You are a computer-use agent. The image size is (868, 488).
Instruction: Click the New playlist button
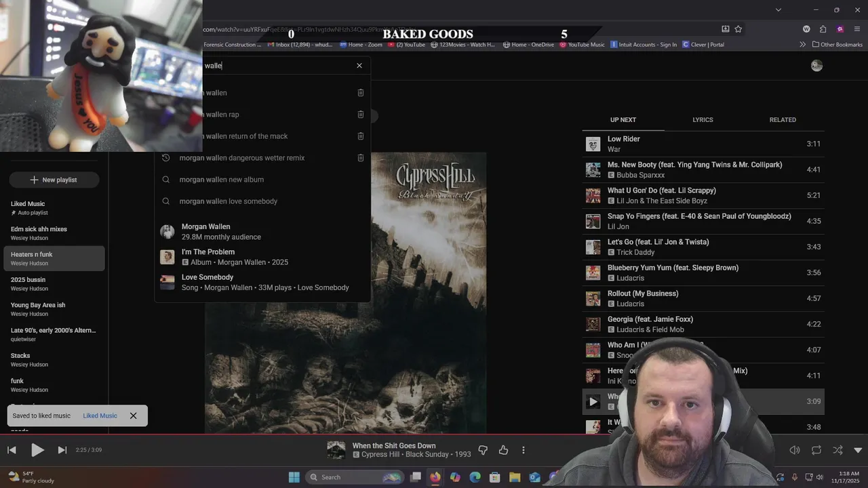[x=54, y=180]
